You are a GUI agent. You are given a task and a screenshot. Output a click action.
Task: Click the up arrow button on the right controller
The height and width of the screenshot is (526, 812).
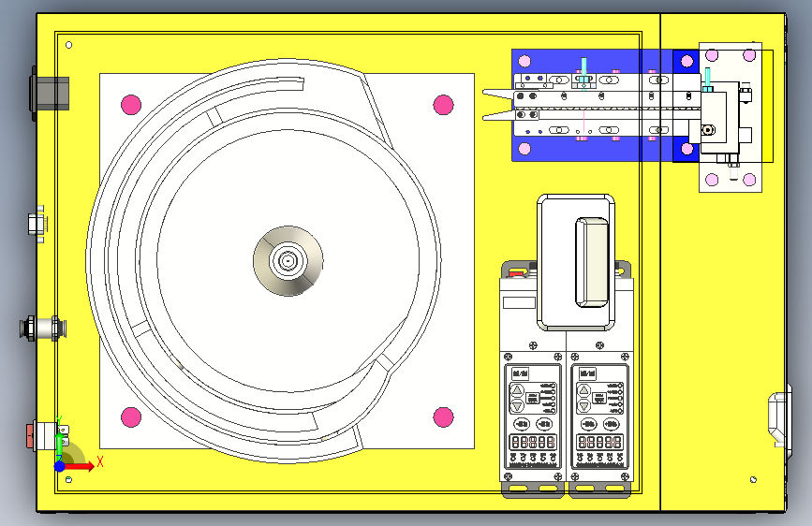pos(584,390)
